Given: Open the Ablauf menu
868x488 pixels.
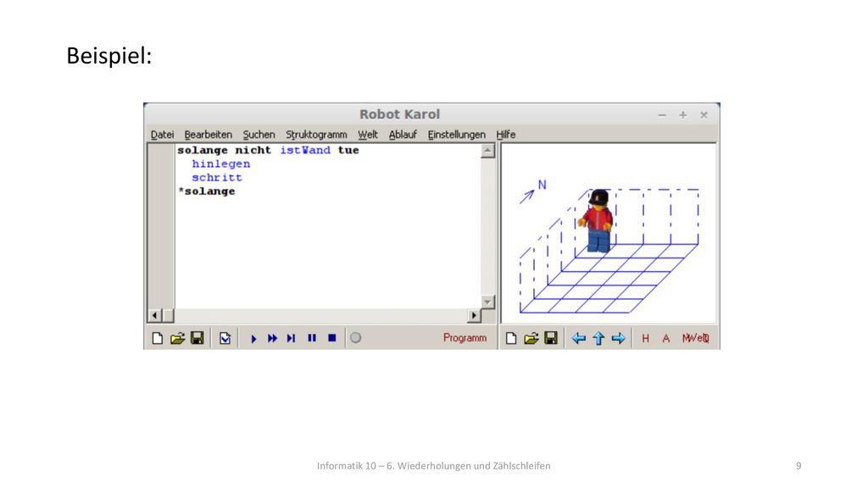Looking at the screenshot, I should [x=403, y=135].
